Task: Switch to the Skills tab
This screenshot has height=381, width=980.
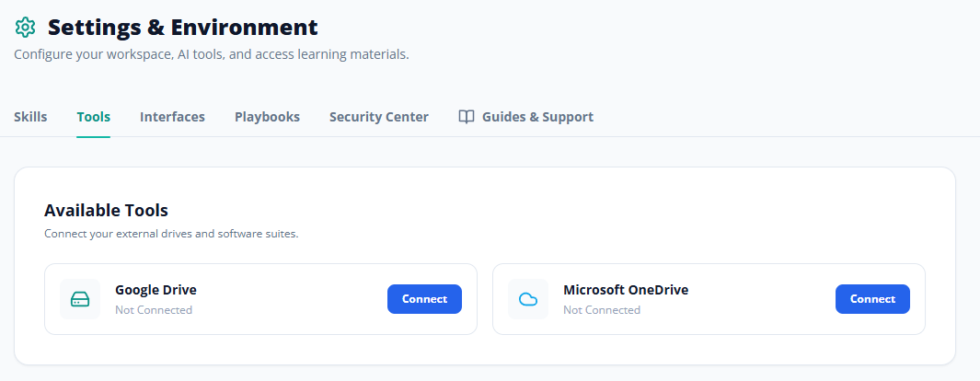Action: click(30, 117)
